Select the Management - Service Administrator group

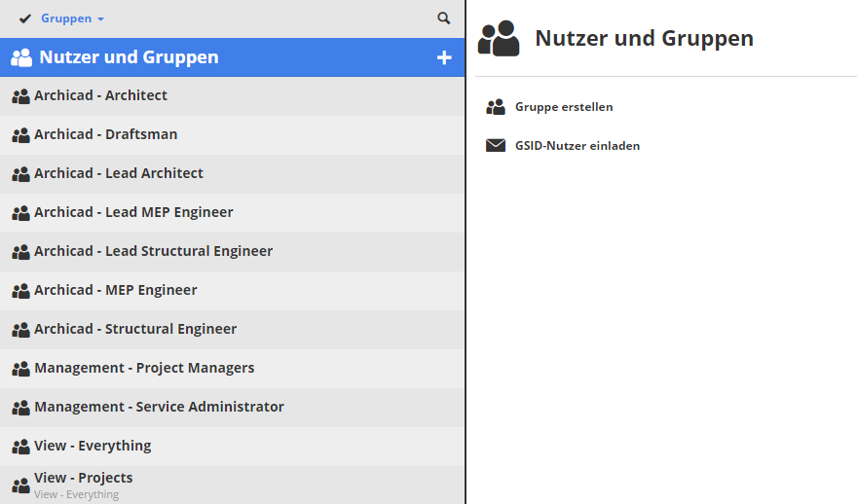(159, 407)
